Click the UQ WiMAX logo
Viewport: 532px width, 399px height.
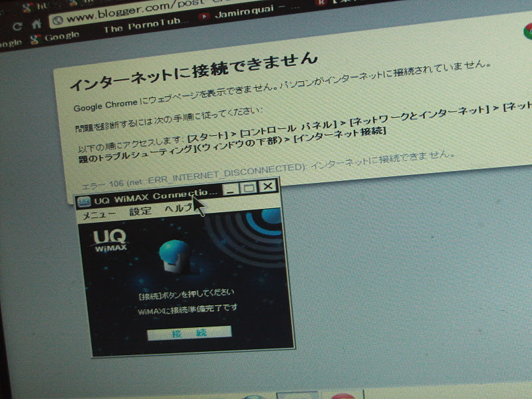[110, 241]
